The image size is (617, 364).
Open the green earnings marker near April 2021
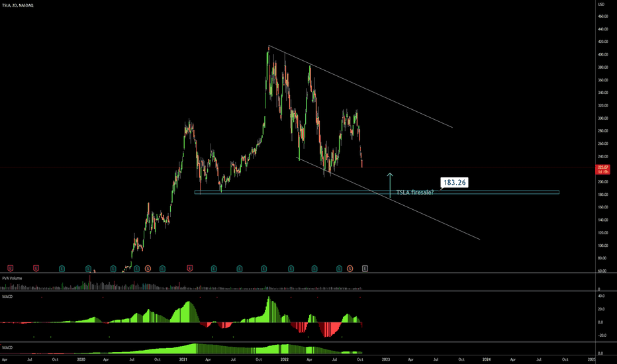[x=214, y=269]
